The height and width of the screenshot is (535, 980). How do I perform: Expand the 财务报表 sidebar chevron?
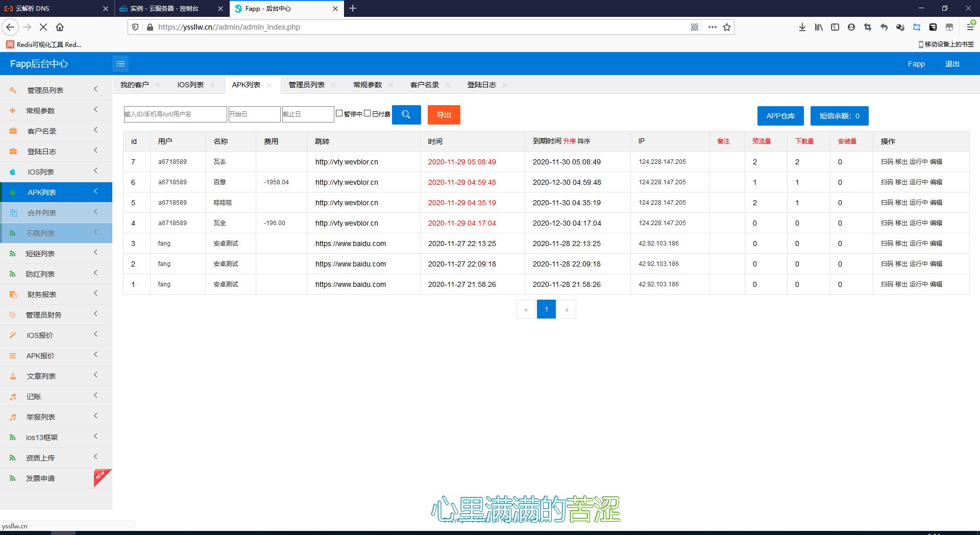(x=95, y=294)
